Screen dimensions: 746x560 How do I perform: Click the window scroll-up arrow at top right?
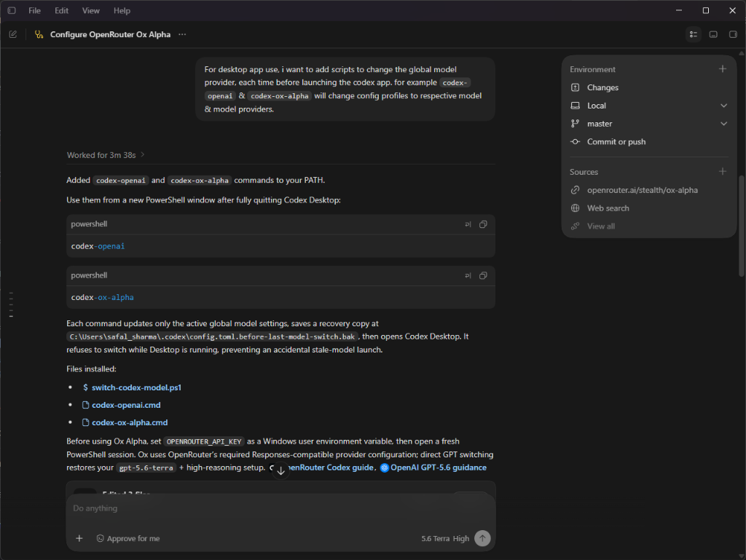pos(741,52)
